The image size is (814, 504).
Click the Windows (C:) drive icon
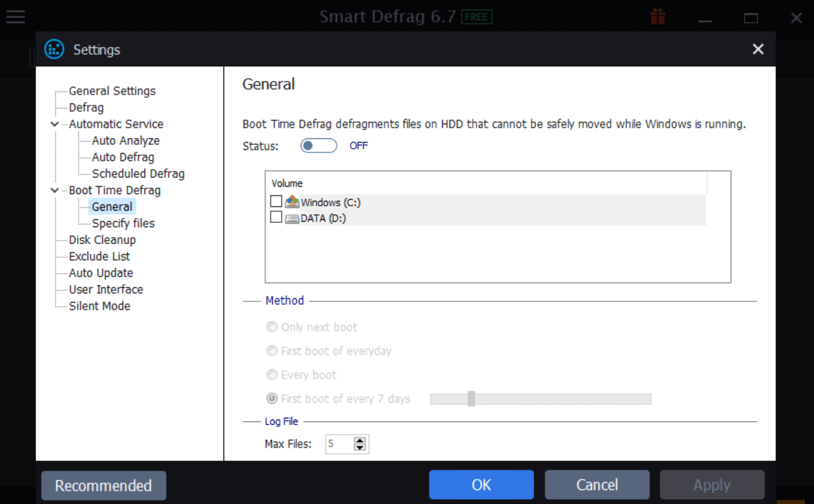(292, 201)
